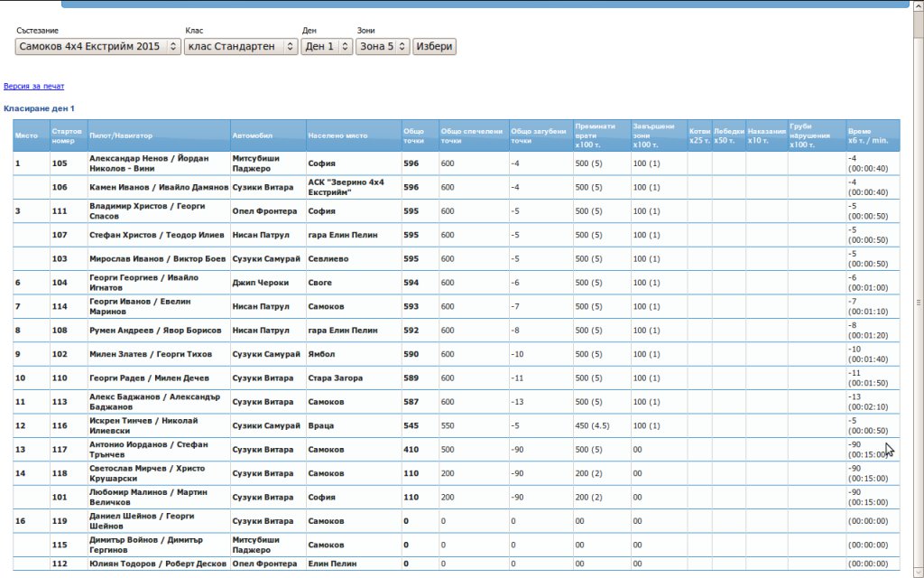Select the row for 'Камен Иванов / Ивайло Дамянов'
The image size is (924, 578).
click(158, 188)
